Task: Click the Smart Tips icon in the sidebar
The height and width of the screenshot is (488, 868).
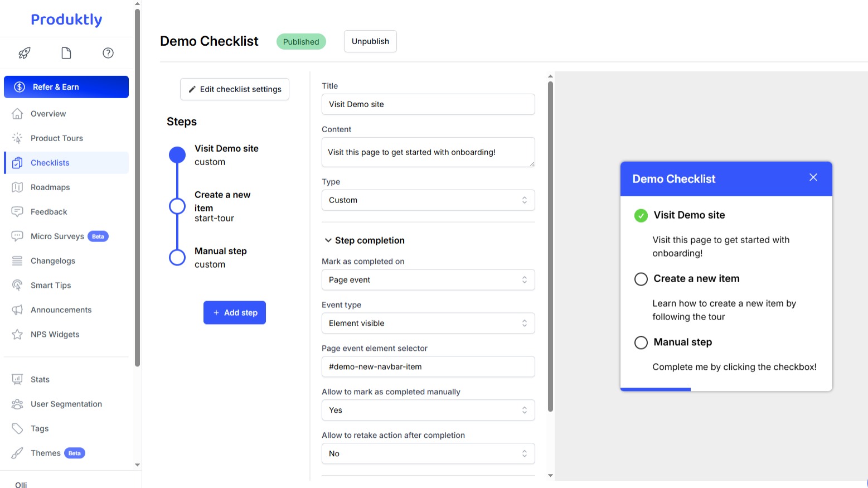Action: coord(17,286)
